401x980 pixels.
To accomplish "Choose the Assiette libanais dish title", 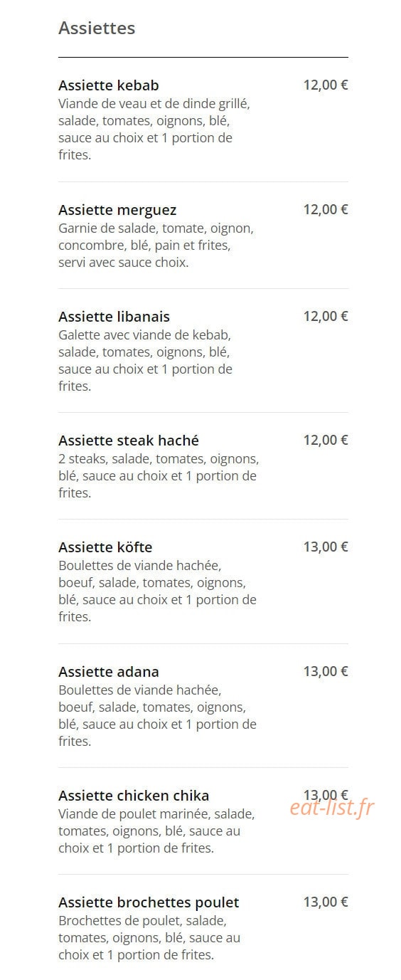I will click(x=114, y=317).
